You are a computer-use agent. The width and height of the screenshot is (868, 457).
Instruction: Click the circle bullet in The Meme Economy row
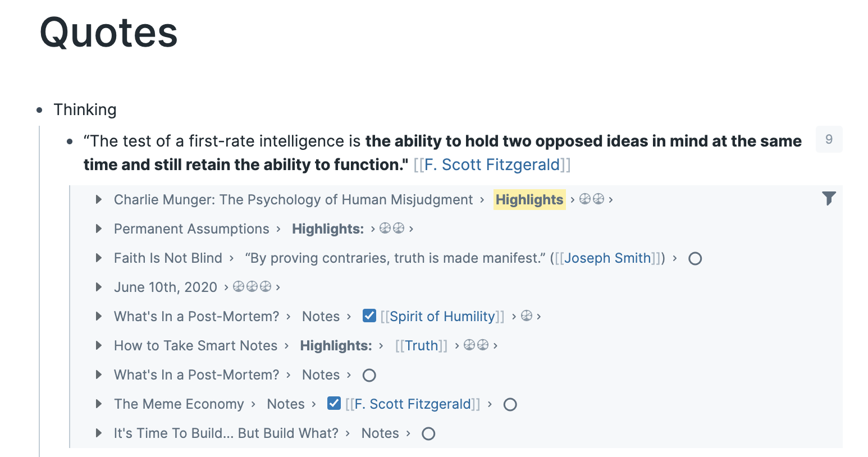click(510, 405)
